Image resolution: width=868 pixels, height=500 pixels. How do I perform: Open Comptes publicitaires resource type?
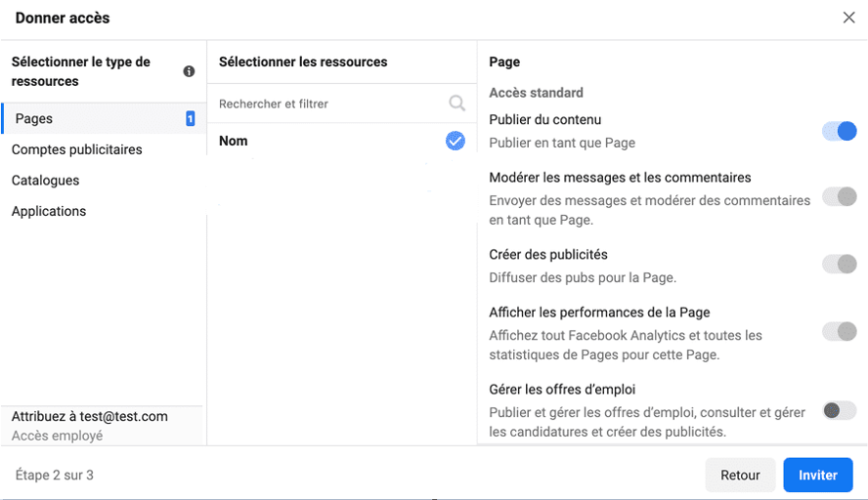[77, 149]
